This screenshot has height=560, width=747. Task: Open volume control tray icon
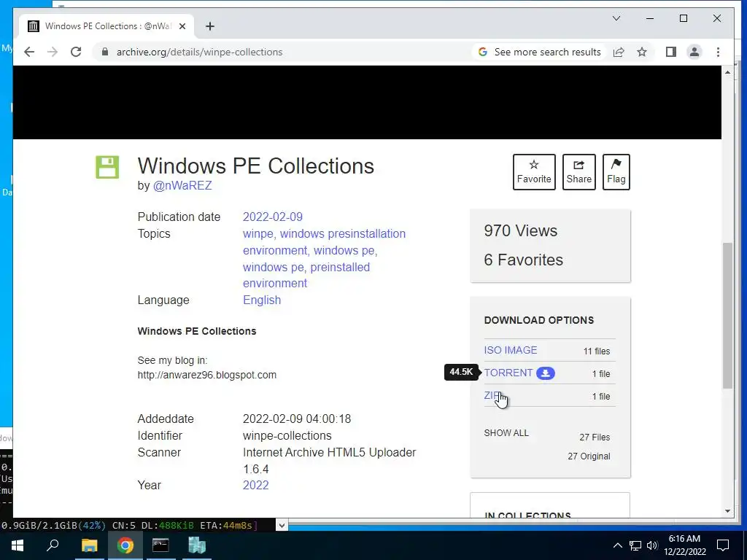(652, 545)
